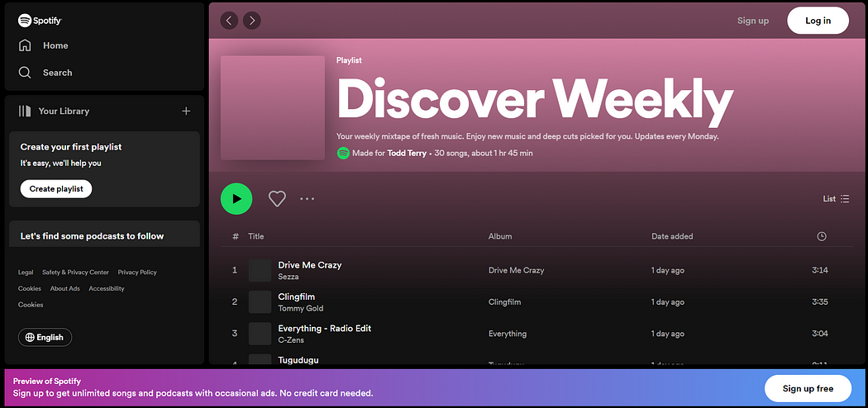Open the About Ads link
The width and height of the screenshot is (868, 408).
click(64, 288)
